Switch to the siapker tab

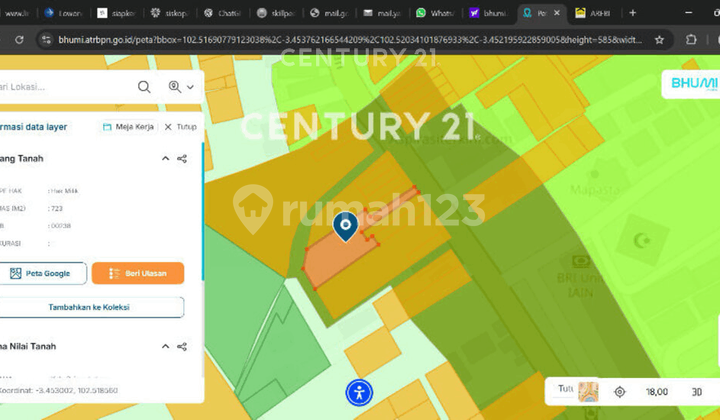point(117,13)
